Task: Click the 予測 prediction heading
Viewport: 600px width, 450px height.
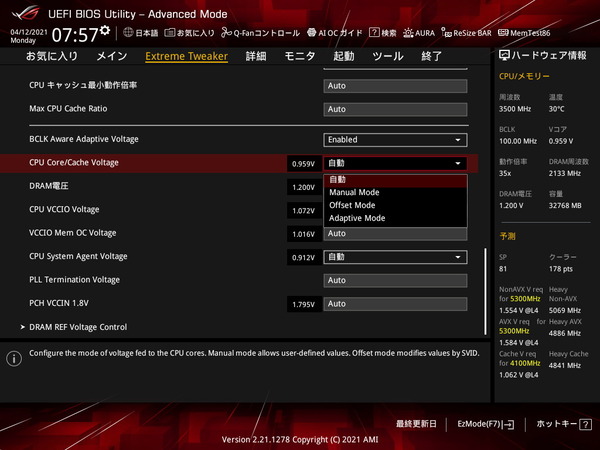Action: click(507, 236)
